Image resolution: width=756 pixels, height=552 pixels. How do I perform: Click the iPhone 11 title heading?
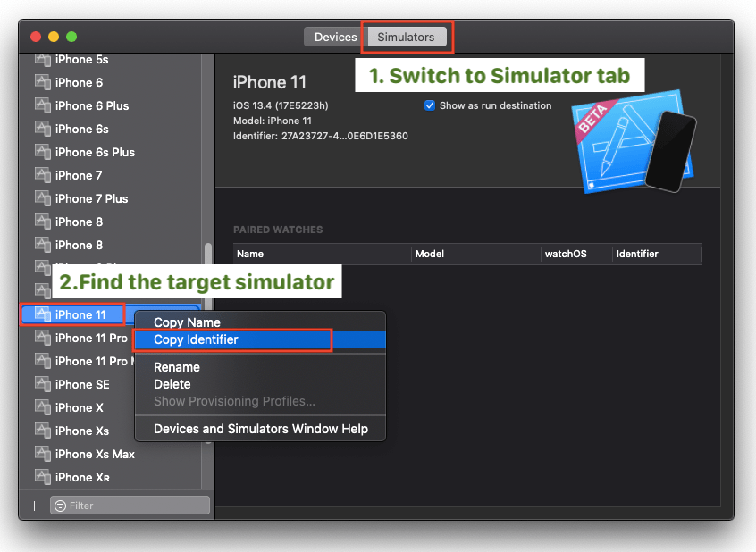[270, 82]
